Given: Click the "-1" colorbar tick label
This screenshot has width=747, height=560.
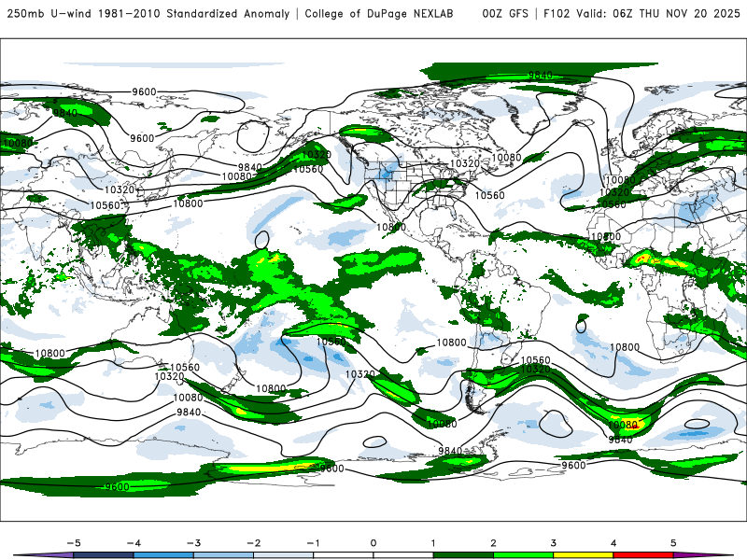Looking at the screenshot, I should point(314,543).
